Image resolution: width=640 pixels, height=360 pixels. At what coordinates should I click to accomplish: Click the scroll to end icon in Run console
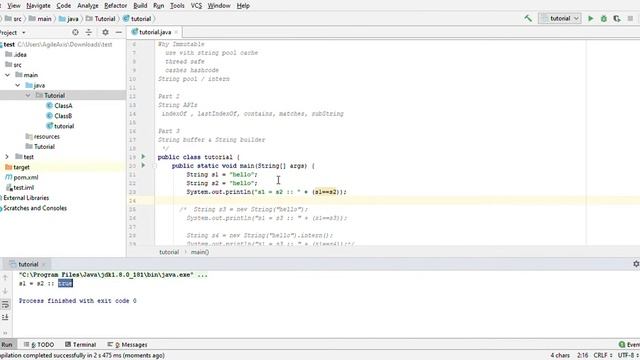(x=5, y=317)
